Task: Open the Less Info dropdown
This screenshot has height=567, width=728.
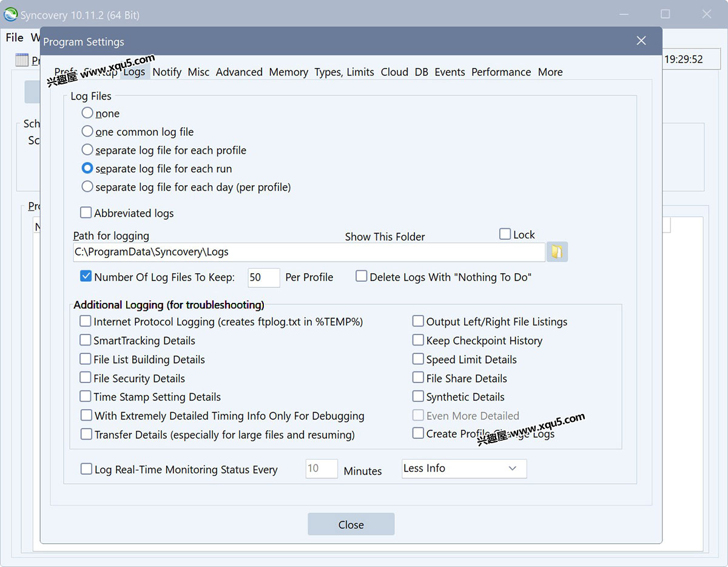Action: (464, 468)
